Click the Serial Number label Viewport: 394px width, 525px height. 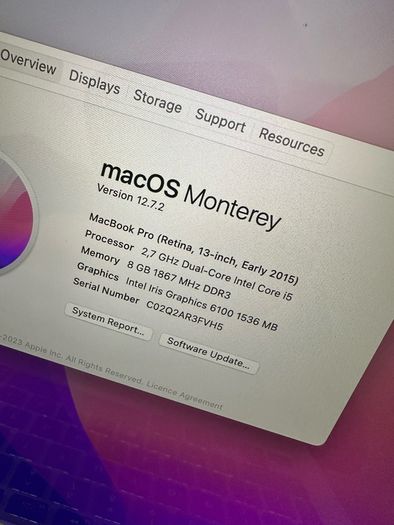coord(106,291)
